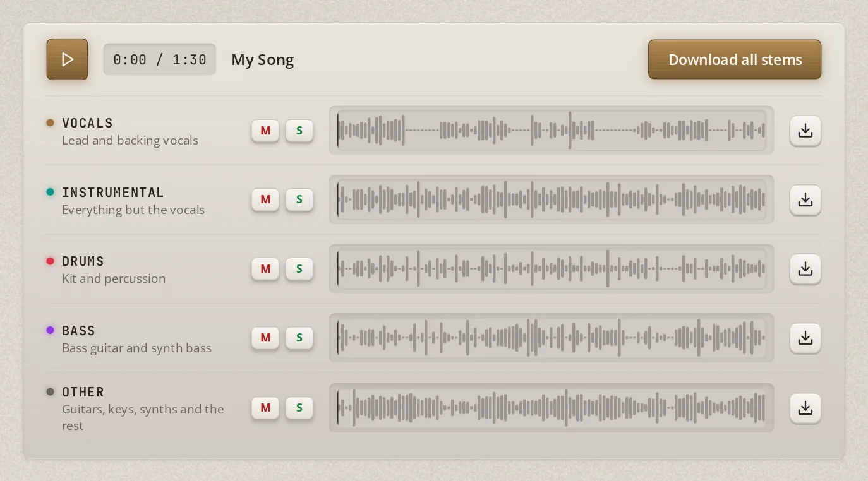Seek within the Bass waveform
The width and height of the screenshot is (868, 481).
(x=552, y=338)
